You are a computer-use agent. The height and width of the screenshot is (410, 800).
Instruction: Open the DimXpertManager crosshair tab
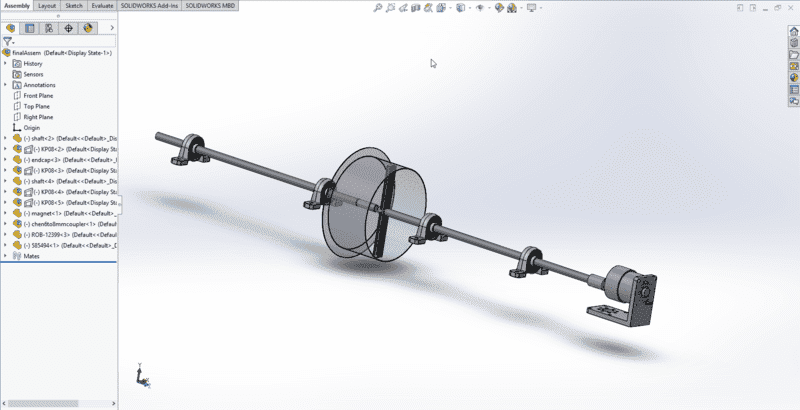point(68,28)
